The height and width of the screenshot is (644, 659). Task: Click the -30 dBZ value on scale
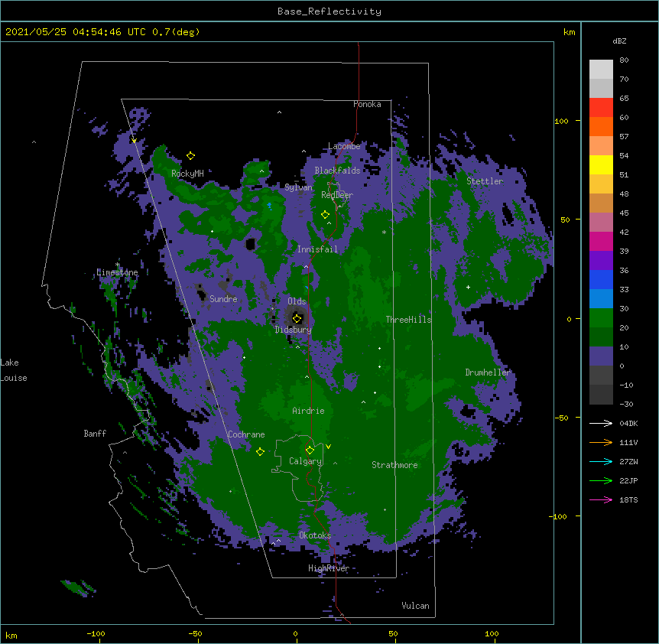(626, 404)
